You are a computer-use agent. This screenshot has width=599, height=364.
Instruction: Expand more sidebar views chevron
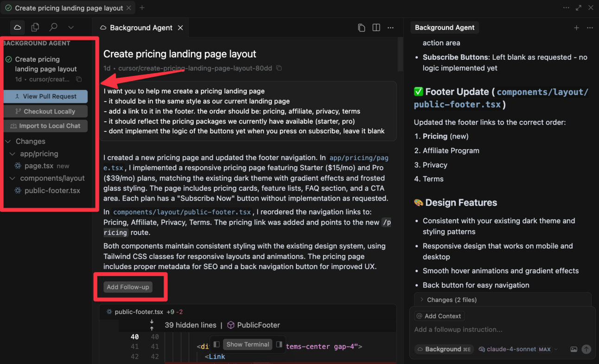[x=71, y=27]
